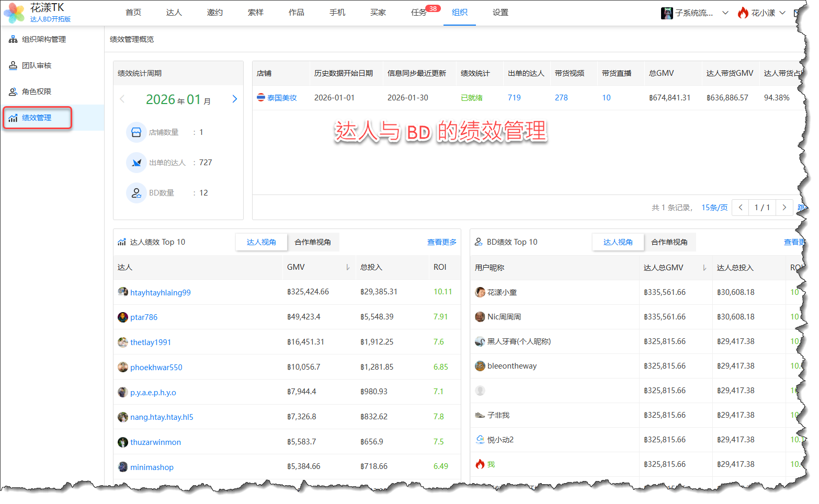Click the BD数量 person icon
819x504 pixels.
click(x=136, y=193)
